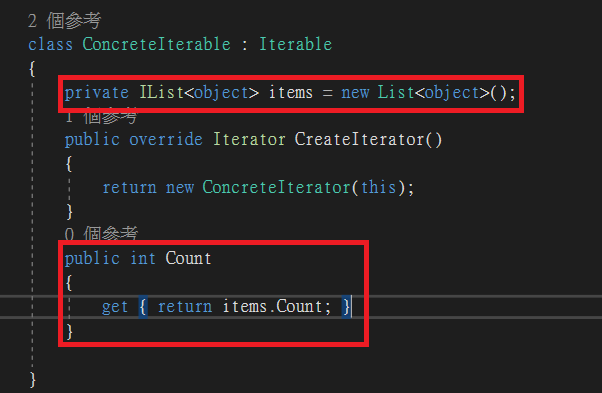Click the class's final closing brace
602x393 pixels.
pyautogui.click(x=33, y=380)
